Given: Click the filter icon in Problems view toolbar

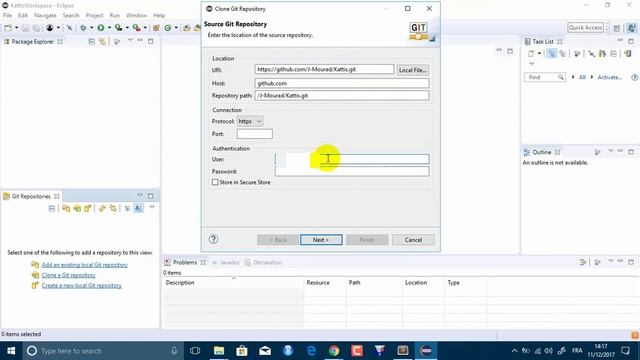Looking at the screenshot, I should [582, 262].
